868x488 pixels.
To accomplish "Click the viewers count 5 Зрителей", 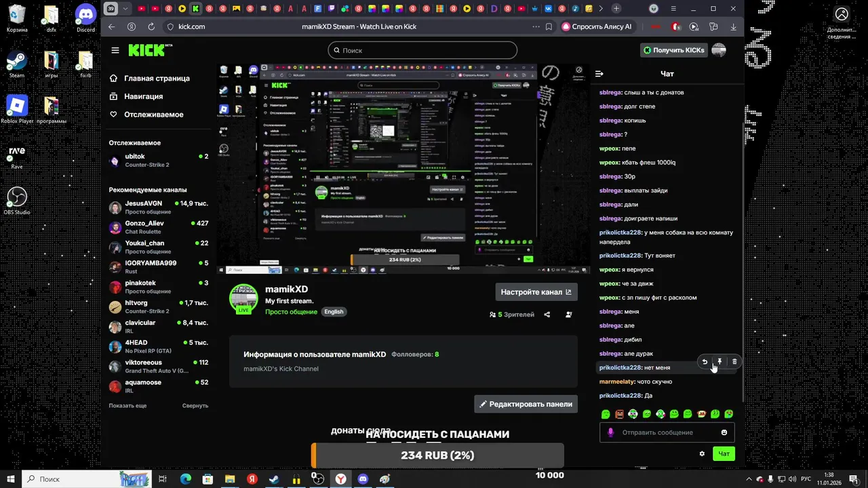I will pyautogui.click(x=512, y=314).
